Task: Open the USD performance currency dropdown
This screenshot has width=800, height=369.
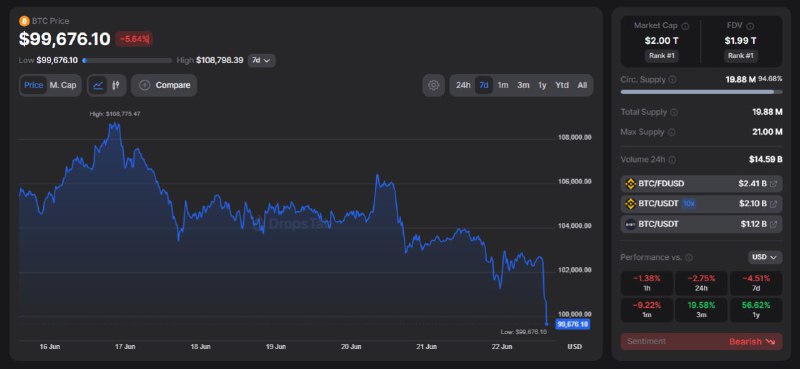Action: (765, 257)
